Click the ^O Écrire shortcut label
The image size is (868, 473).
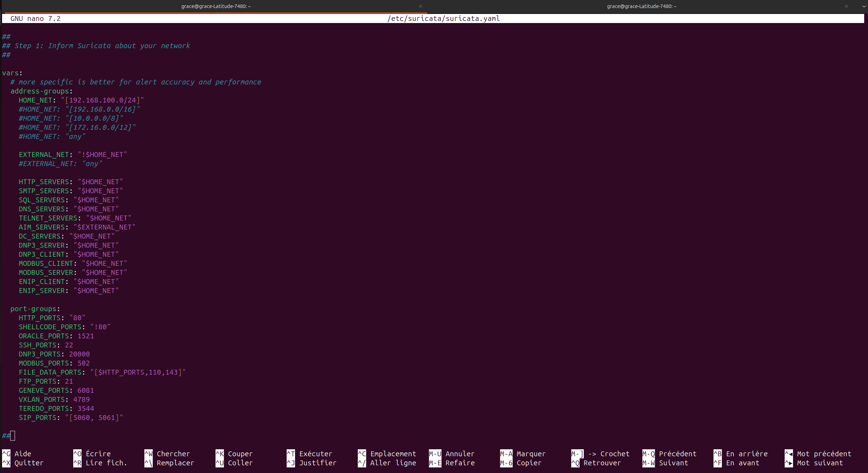pos(98,454)
